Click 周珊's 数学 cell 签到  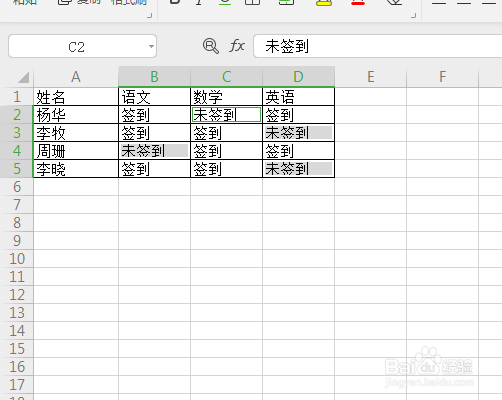coord(226,151)
